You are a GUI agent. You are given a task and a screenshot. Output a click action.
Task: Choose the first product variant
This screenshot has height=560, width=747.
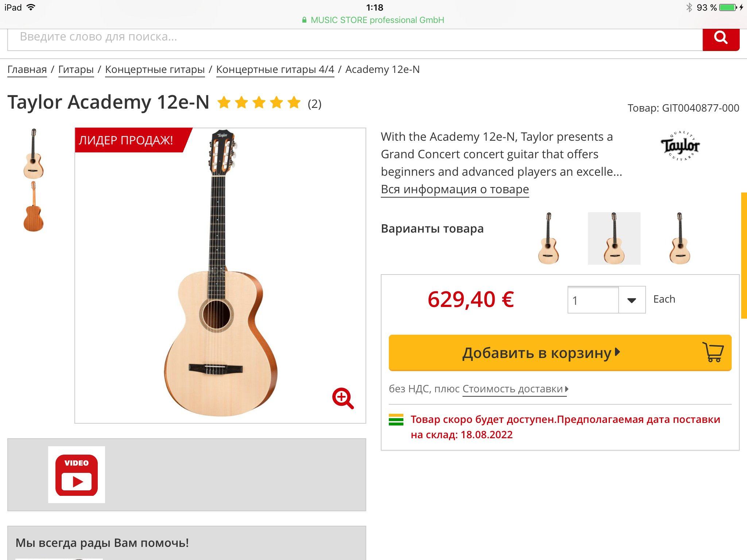548,238
